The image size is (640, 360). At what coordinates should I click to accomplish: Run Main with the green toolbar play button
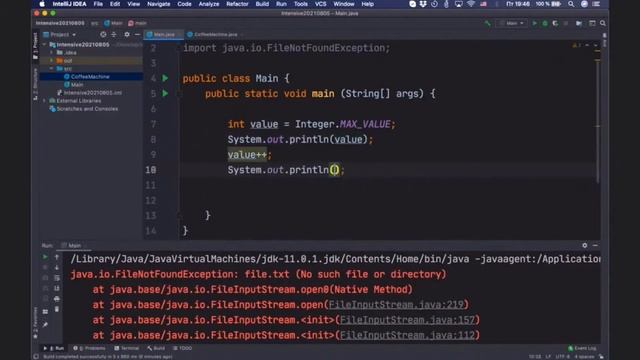535,23
